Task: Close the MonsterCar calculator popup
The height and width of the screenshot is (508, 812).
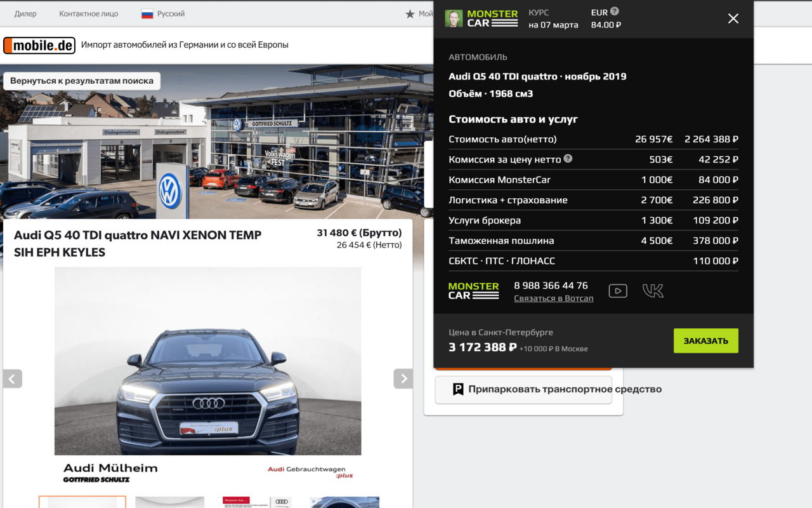Action: [733, 18]
